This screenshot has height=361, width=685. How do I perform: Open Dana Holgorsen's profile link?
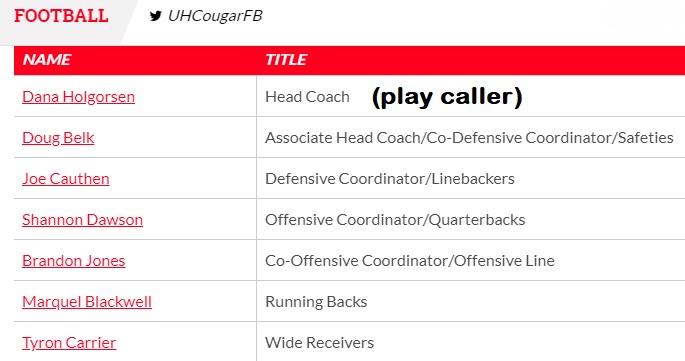79,97
